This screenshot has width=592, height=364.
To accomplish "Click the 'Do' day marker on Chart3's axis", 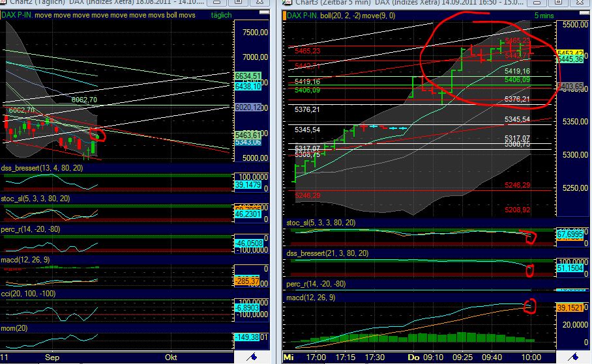I will click(x=413, y=357).
